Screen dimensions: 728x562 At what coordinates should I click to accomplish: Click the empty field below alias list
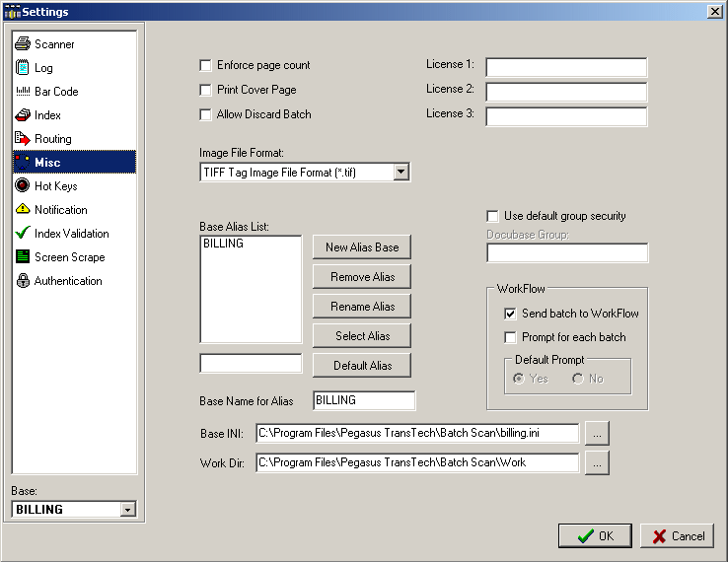251,364
